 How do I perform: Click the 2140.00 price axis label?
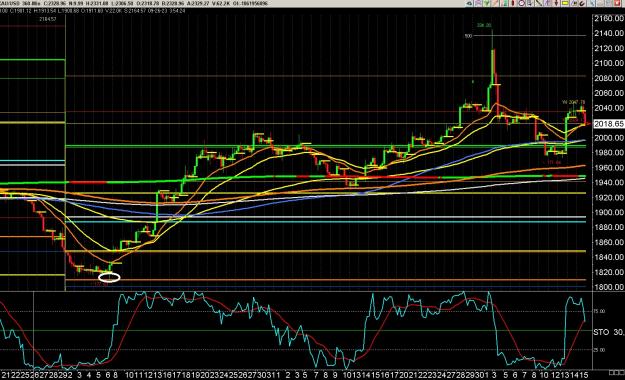click(609, 33)
